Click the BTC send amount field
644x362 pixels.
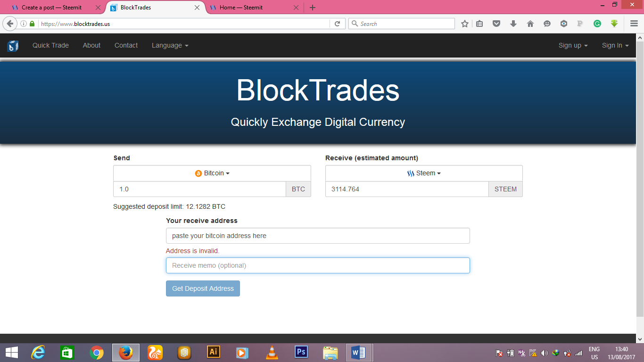199,189
